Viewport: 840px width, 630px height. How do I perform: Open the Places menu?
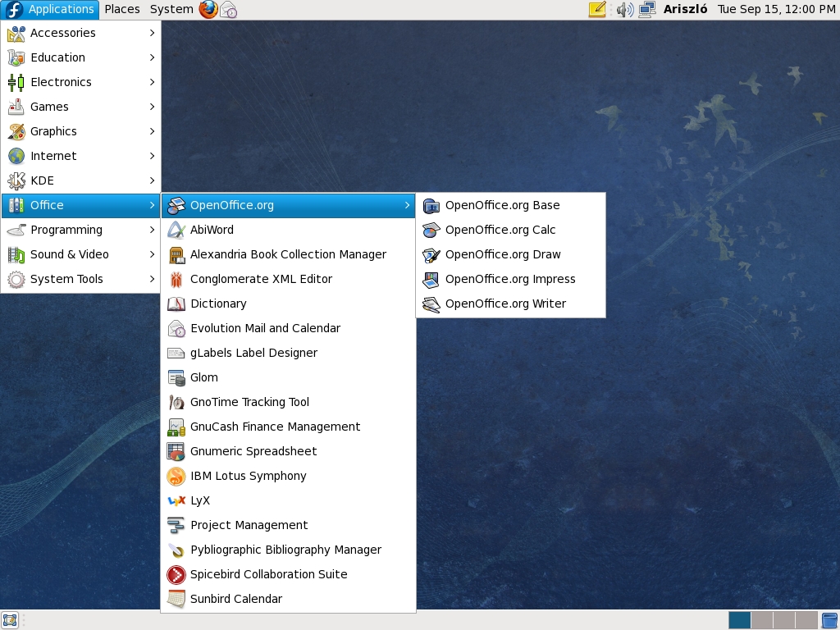coord(122,9)
